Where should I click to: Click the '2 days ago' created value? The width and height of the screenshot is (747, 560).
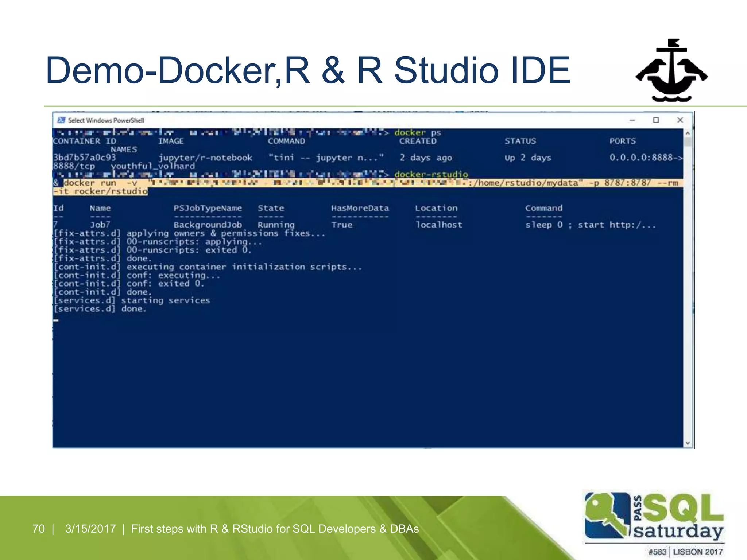426,158
